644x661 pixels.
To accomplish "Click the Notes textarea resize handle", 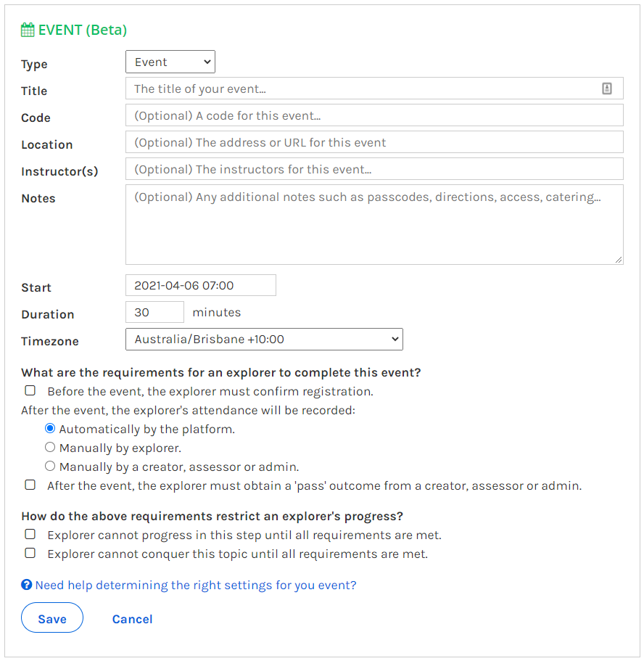I will (x=619, y=260).
